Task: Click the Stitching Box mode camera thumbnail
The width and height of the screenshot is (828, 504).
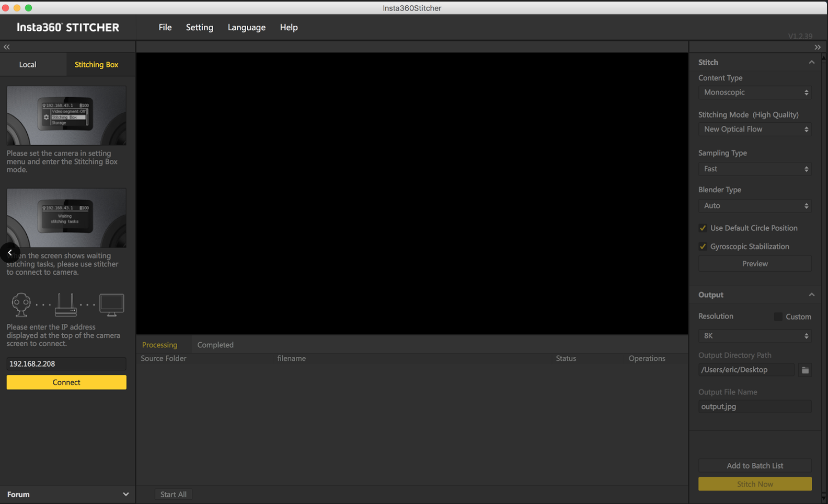Action: pos(66,115)
